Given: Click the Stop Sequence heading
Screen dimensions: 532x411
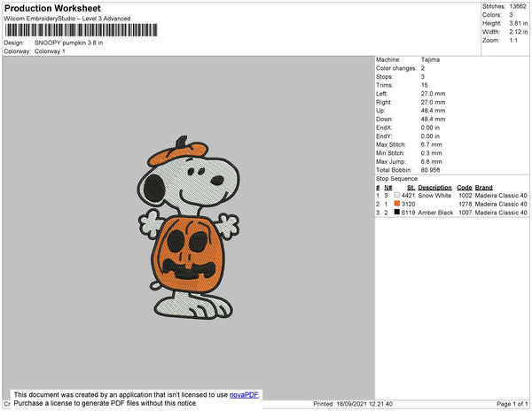Looking at the screenshot, I should coord(397,179).
